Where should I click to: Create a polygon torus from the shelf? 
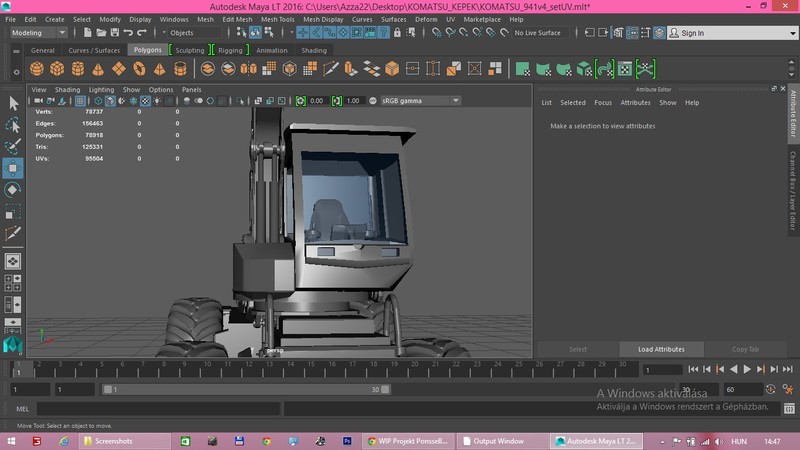click(139, 68)
